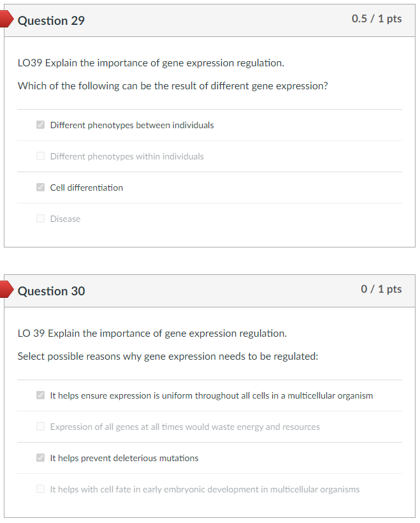Viewport: 420px width, 523px height.
Task: Check the 'Different phenotypes between individuals' option
Action: pos(40,124)
